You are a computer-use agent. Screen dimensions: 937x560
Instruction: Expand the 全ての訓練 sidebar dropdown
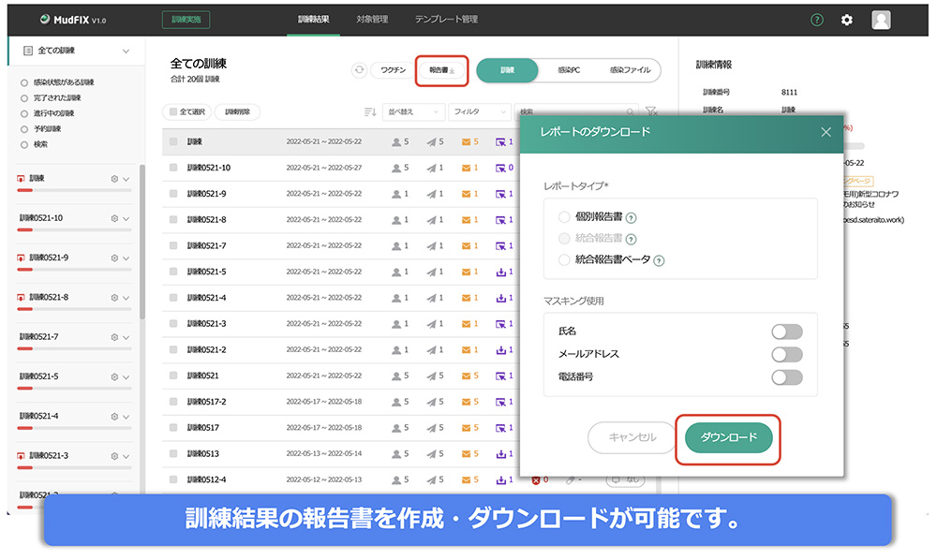click(126, 51)
